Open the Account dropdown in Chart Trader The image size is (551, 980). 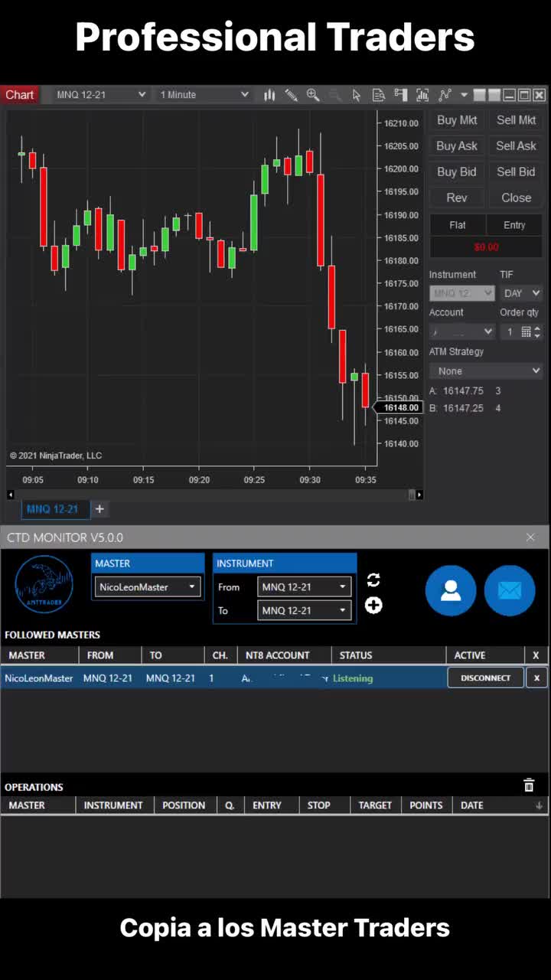tap(462, 332)
